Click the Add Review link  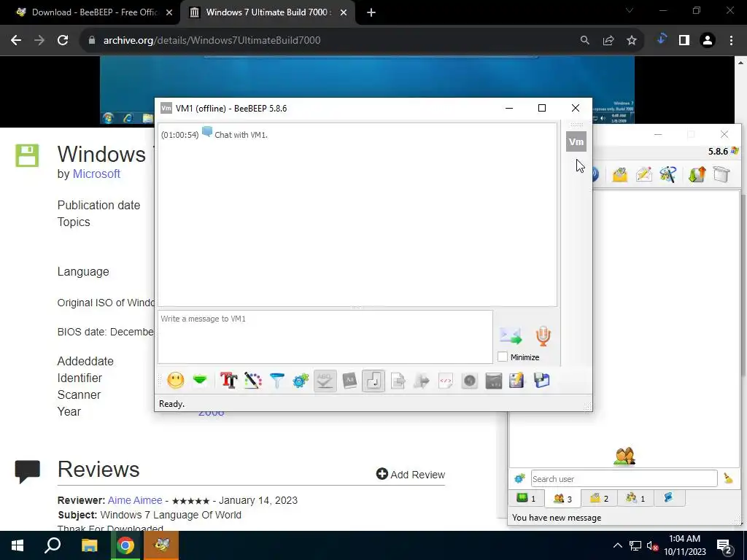coord(411,474)
